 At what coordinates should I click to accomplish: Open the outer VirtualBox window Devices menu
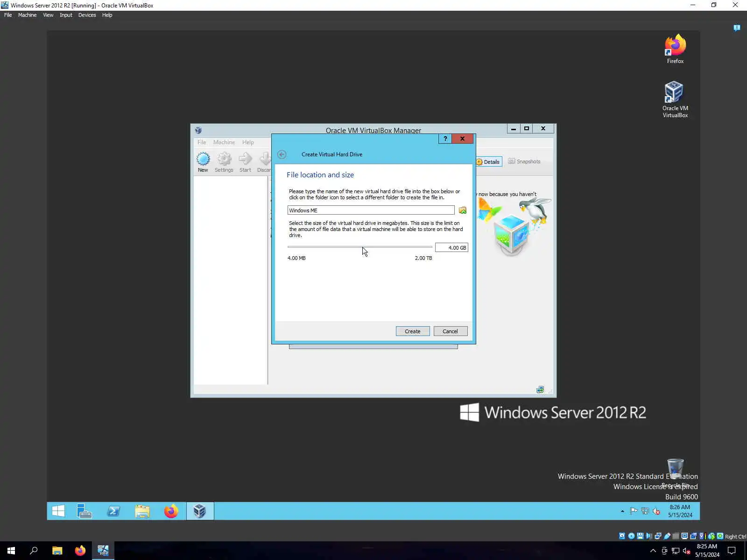87,15
